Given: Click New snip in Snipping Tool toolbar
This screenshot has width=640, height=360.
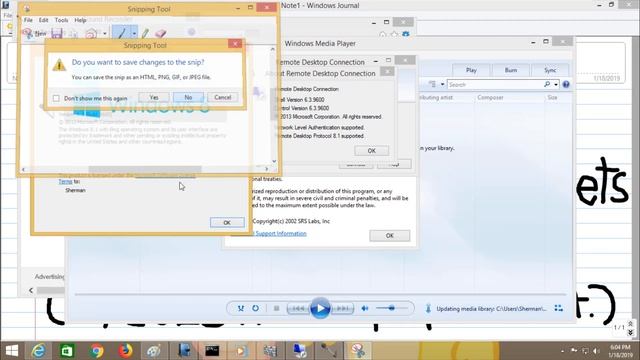Looking at the screenshot, I should pyautogui.click(x=34, y=33).
